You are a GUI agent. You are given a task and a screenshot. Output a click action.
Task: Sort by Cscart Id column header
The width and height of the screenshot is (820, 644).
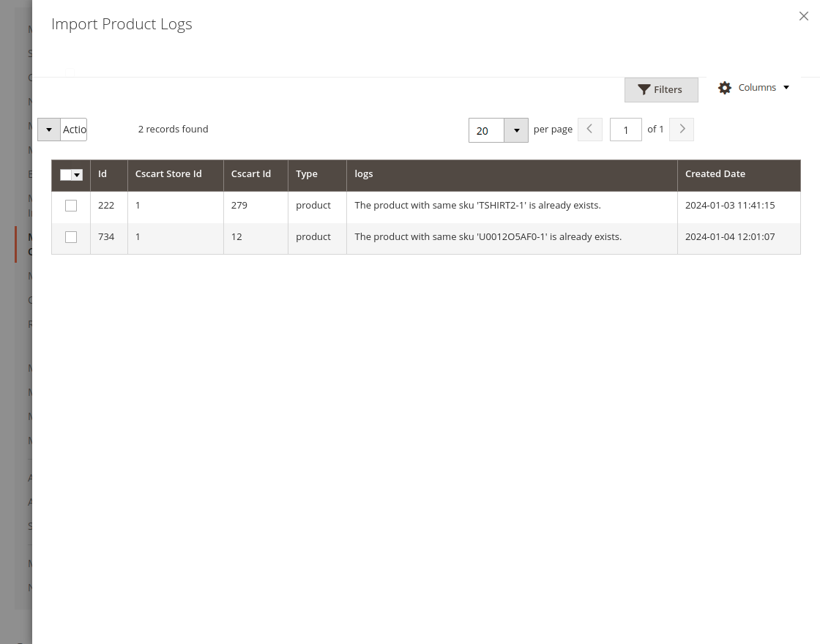coord(256,175)
